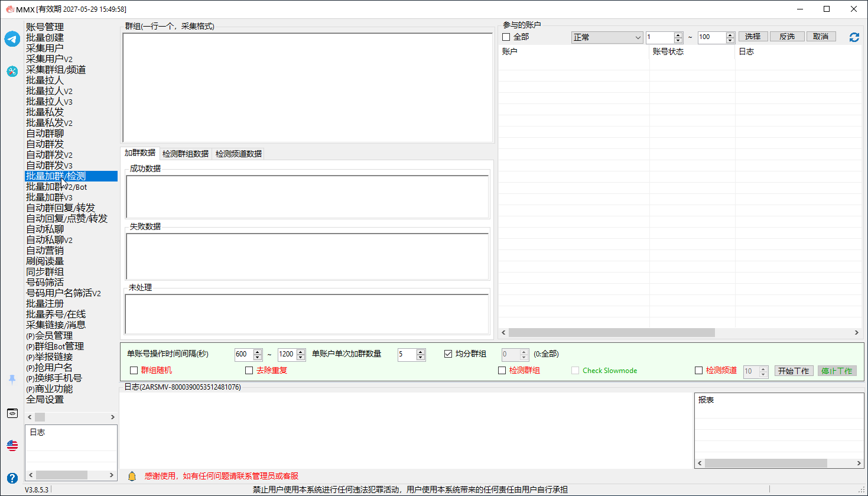The width and height of the screenshot is (868, 496).
Task: Enable the 检测群组 checkbox
Action: point(502,371)
